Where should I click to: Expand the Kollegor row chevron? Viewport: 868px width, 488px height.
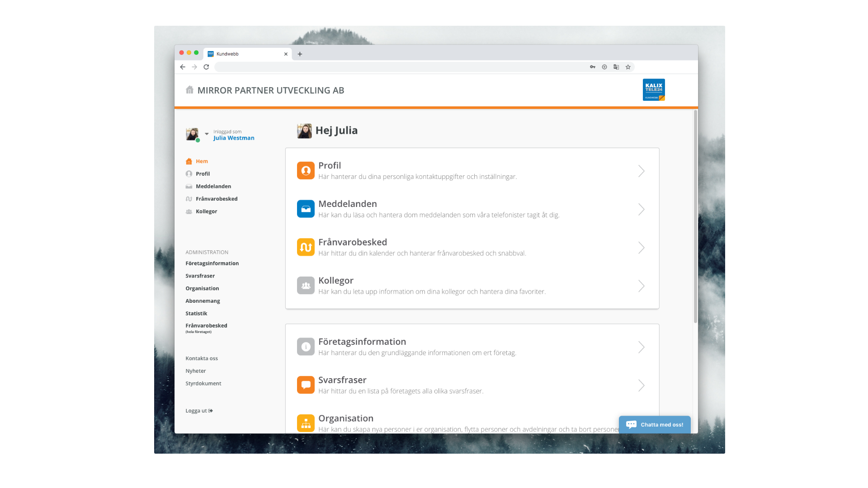pos(641,286)
